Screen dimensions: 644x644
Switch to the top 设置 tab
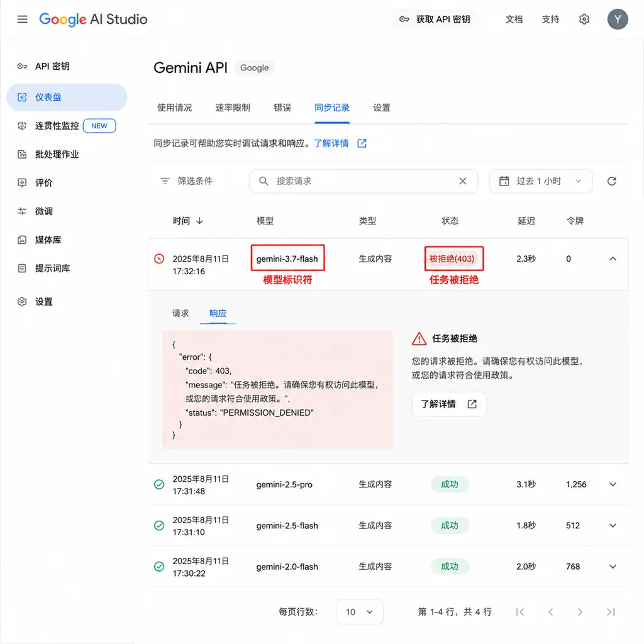pyautogui.click(x=382, y=108)
